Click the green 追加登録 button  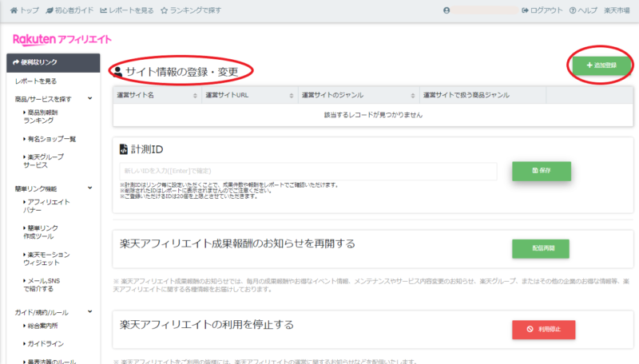601,65
